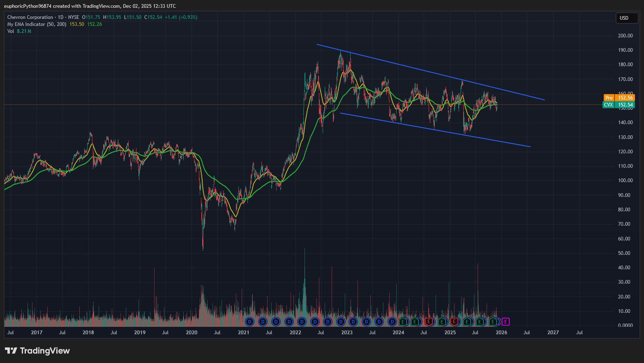The height and width of the screenshot is (363, 644).
Task: Click the header text 'created with TradingView.com'
Action: click(87, 6)
